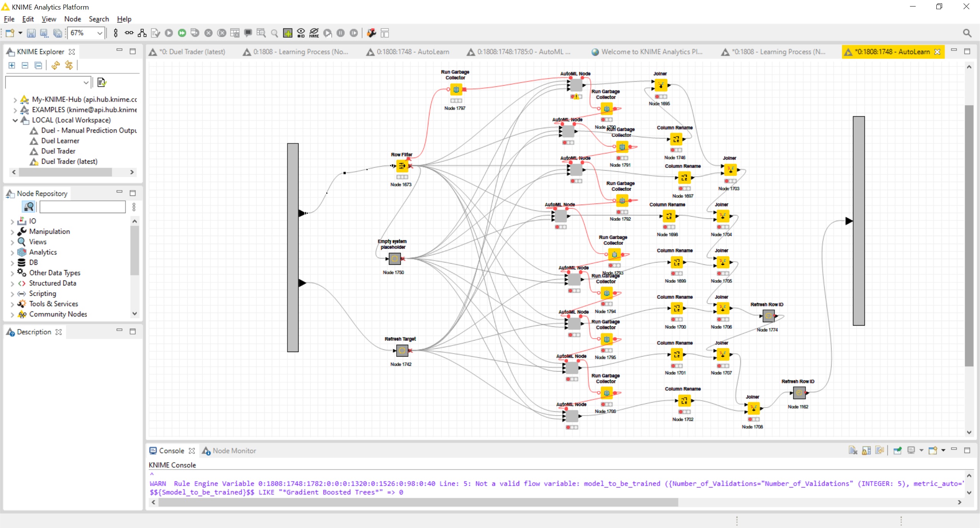Clear the console output icon

pyautogui.click(x=853, y=450)
